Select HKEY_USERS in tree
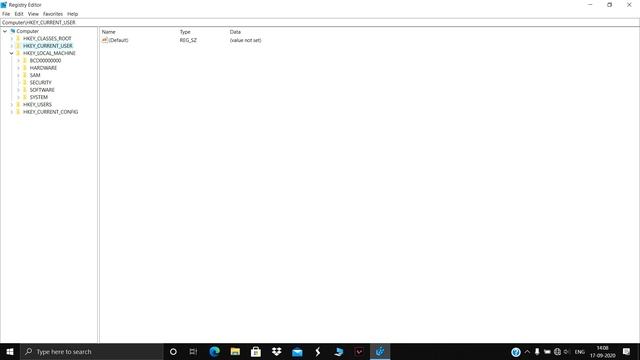This screenshot has width=640, height=360. (x=37, y=105)
